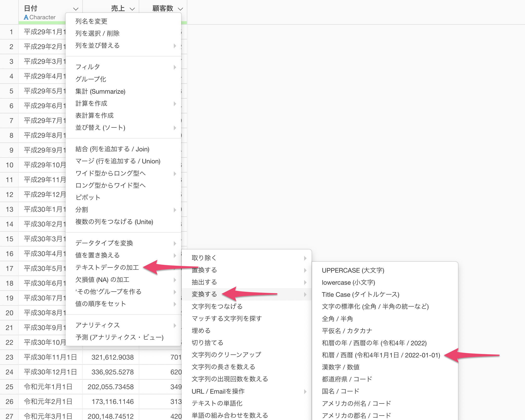Choose 和暦 / 西暦 (令和4年1月1日 / 2022-01-01)
This screenshot has width=525, height=420.
pyautogui.click(x=385, y=355)
